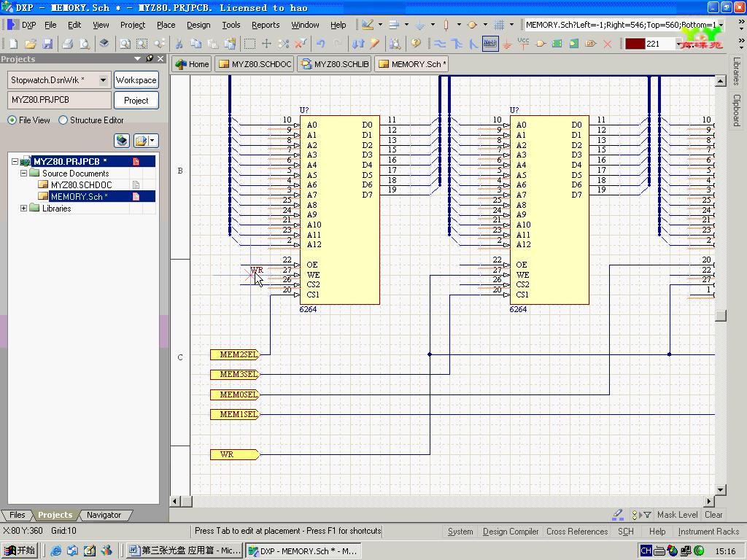The width and height of the screenshot is (747, 560).
Task: Open the drawing tools dropdown arrow
Action: pyautogui.click(x=380, y=24)
